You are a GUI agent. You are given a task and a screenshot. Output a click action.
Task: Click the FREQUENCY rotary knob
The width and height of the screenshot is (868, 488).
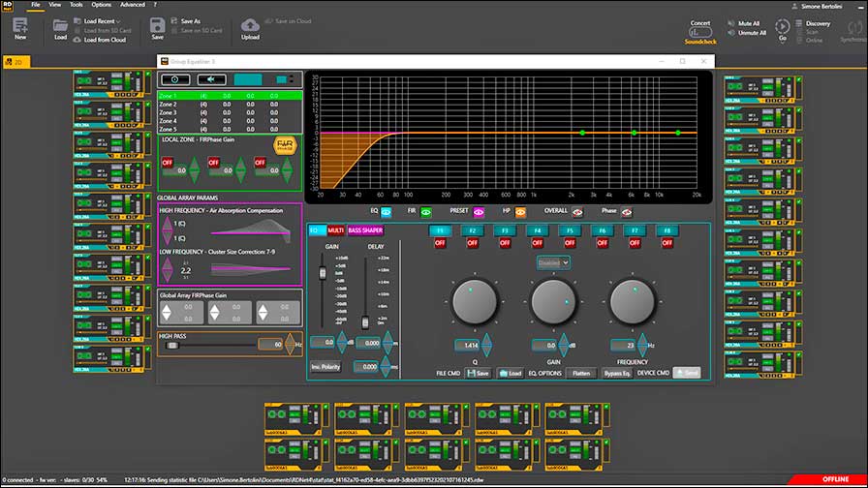633,301
